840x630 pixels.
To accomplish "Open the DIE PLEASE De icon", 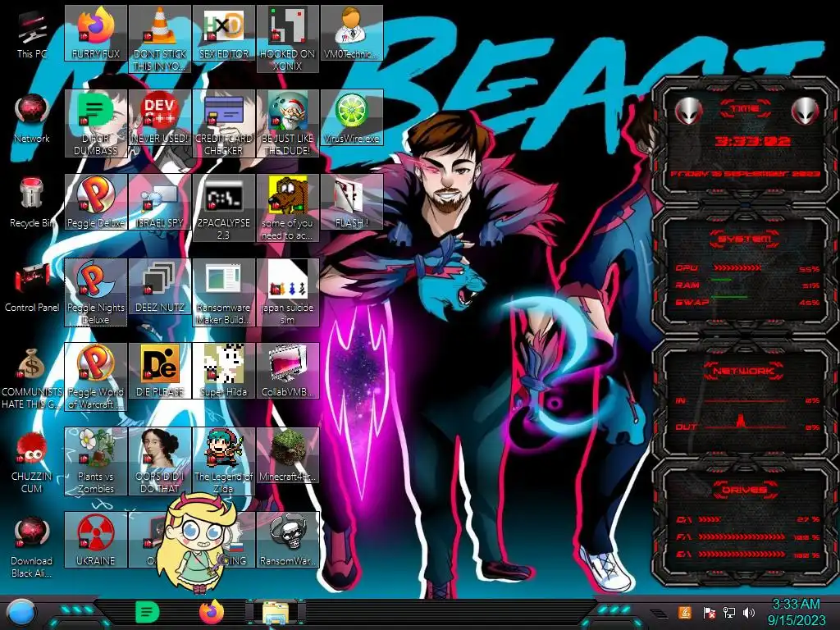I will click(x=160, y=372).
